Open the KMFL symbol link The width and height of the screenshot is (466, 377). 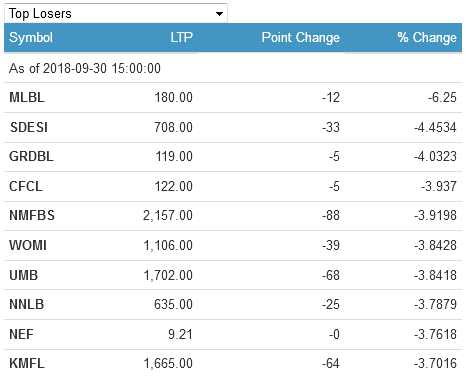coord(27,363)
